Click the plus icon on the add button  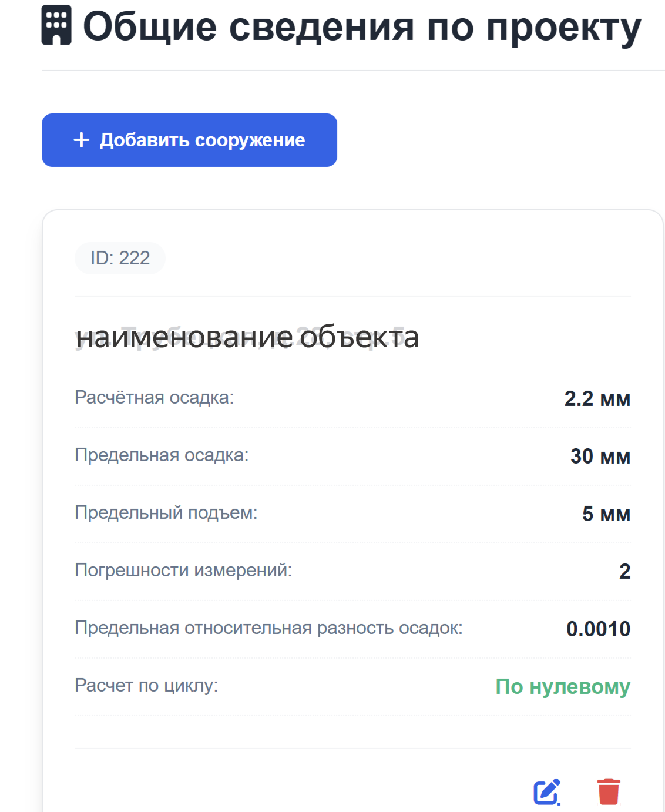[x=81, y=140]
